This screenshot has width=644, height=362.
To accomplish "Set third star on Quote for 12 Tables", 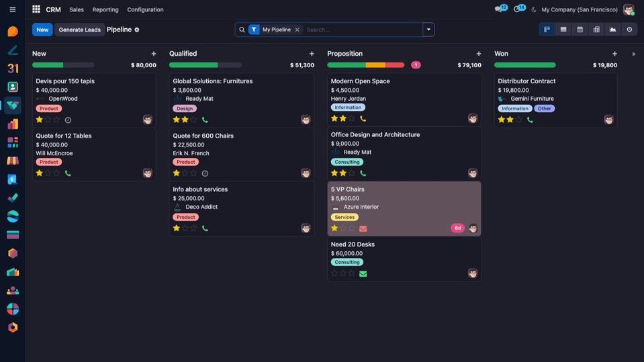I will (x=56, y=173).
